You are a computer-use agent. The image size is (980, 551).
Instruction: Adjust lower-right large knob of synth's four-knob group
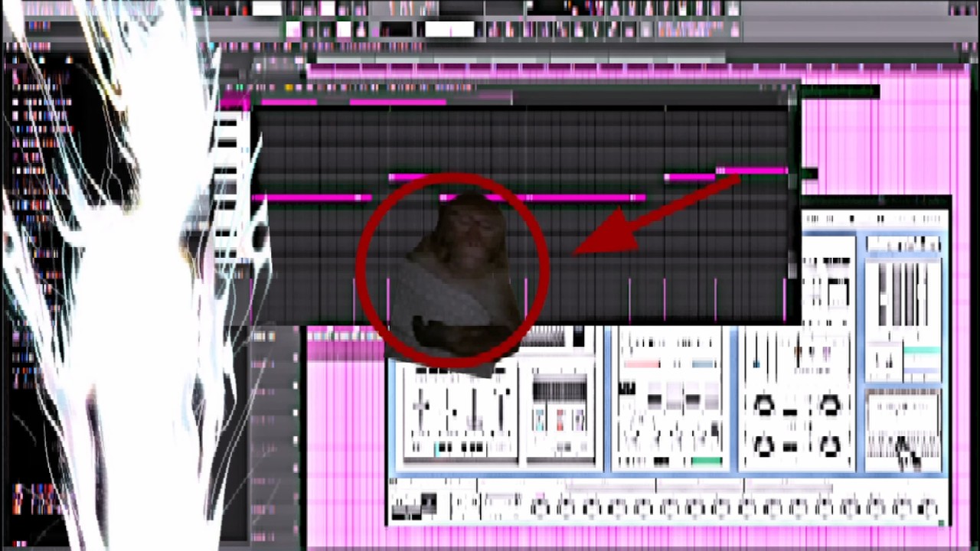click(830, 445)
